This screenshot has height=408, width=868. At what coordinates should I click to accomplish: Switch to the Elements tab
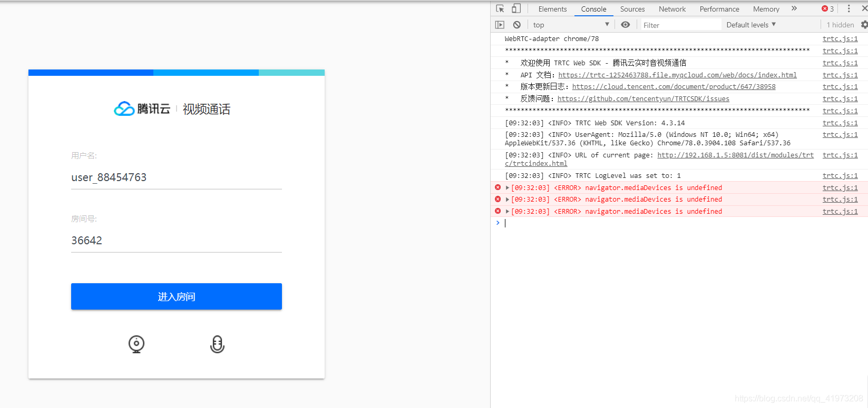552,9
